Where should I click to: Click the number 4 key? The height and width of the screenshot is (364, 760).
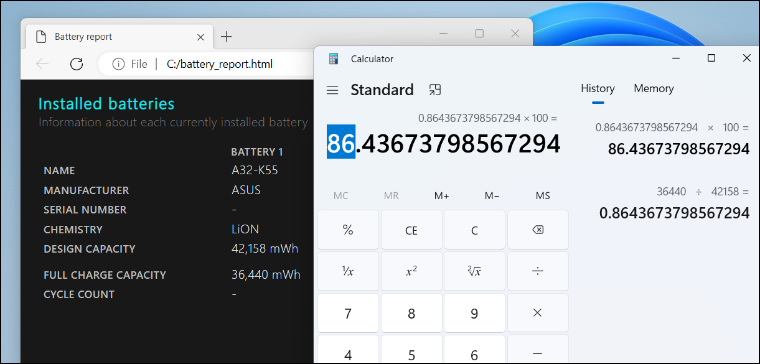coord(348,349)
